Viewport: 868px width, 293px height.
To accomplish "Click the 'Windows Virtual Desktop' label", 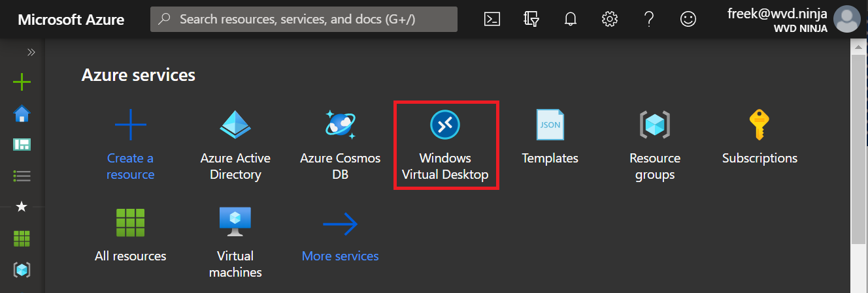I will pyautogui.click(x=445, y=166).
